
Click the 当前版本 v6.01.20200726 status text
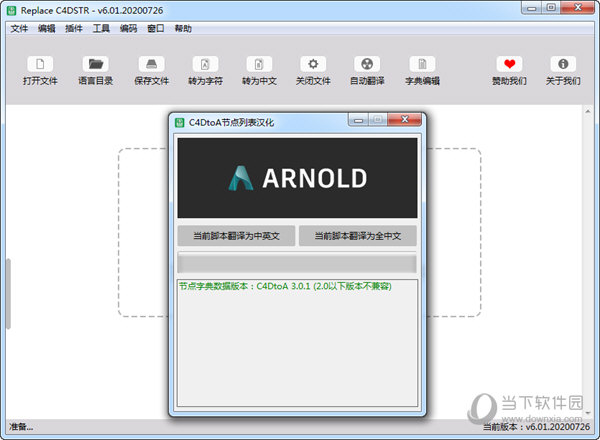536,427
